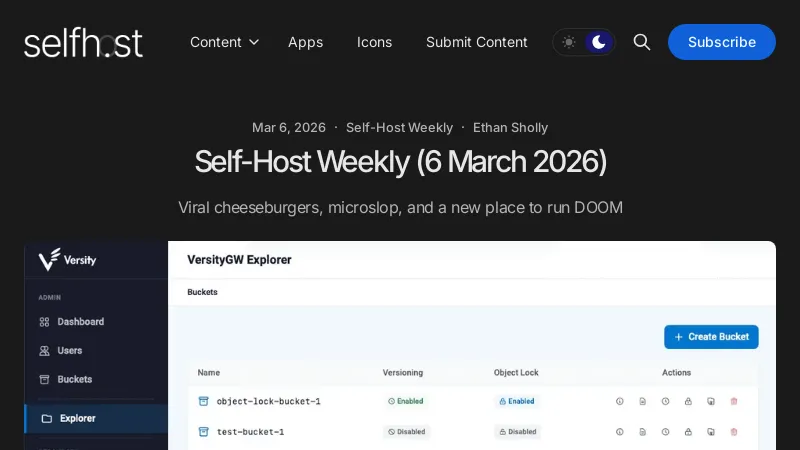
Task: Switch to light mode with sun icon
Action: 568,42
